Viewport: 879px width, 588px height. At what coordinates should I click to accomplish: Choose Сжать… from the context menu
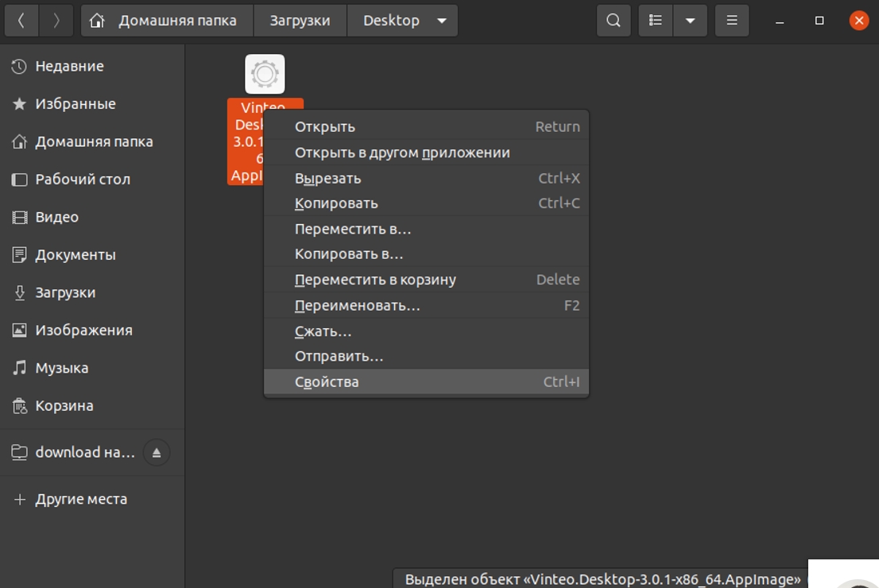click(x=426, y=331)
